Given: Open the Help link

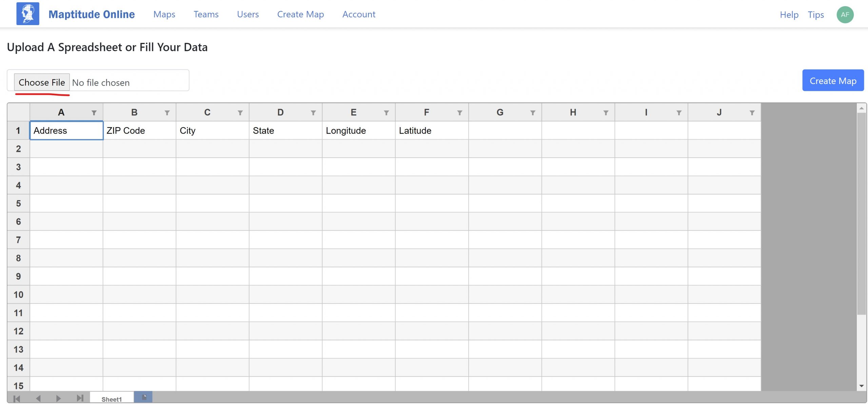Looking at the screenshot, I should pos(789,15).
